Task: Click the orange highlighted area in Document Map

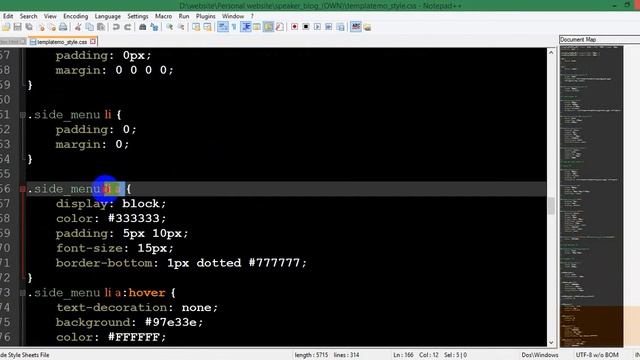Action: point(591,326)
